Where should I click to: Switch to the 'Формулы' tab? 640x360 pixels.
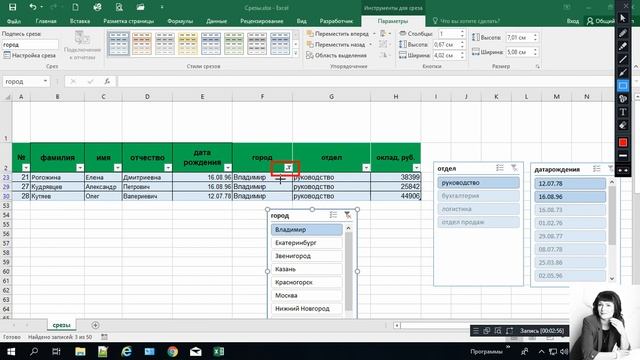click(180, 21)
